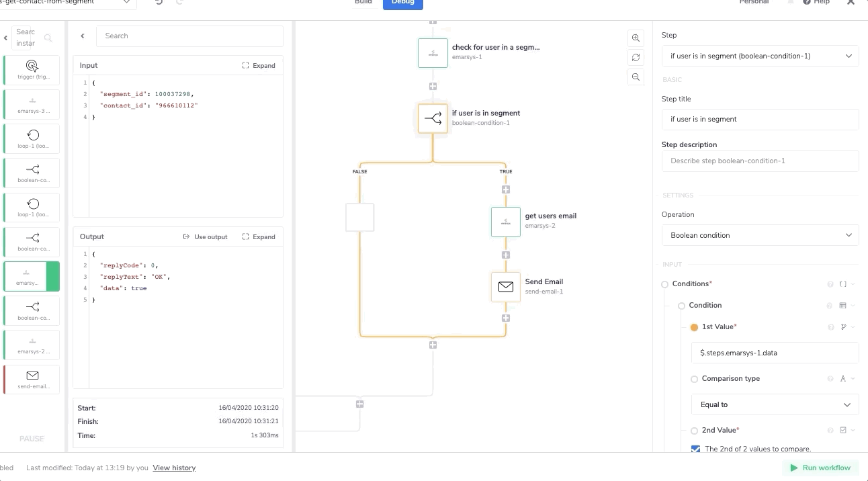Open the trigger step in the sidebar
Image resolution: width=868 pixels, height=481 pixels.
click(32, 70)
